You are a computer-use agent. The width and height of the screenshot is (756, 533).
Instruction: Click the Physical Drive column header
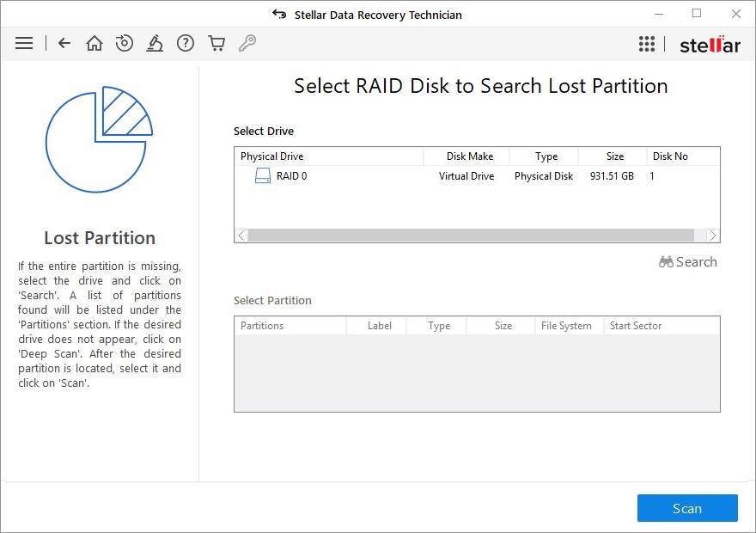point(329,156)
